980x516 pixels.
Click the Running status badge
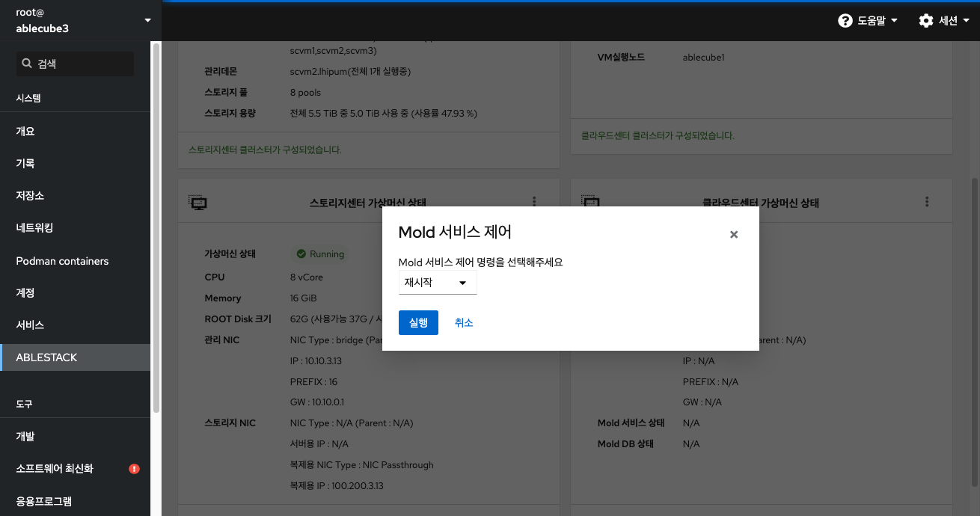pyautogui.click(x=320, y=254)
